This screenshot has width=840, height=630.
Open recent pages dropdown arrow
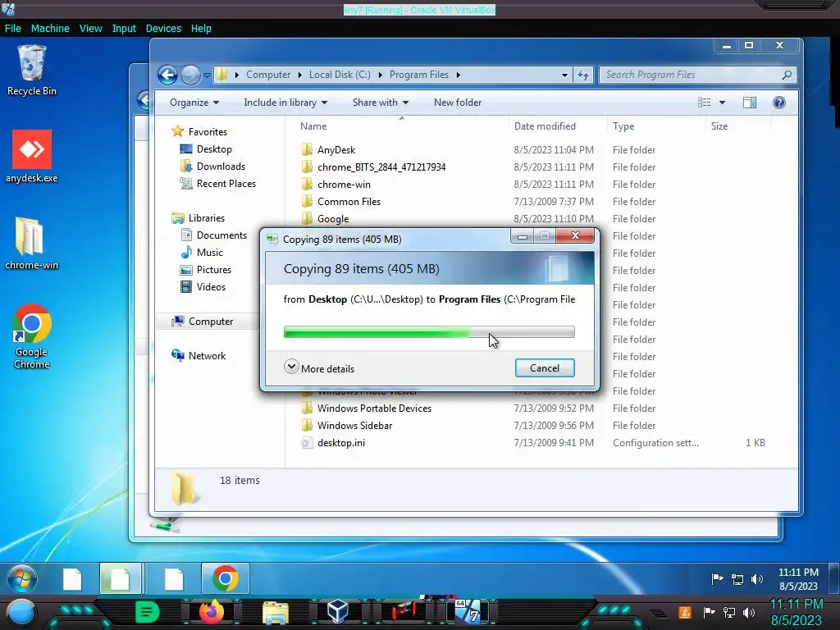click(x=207, y=75)
